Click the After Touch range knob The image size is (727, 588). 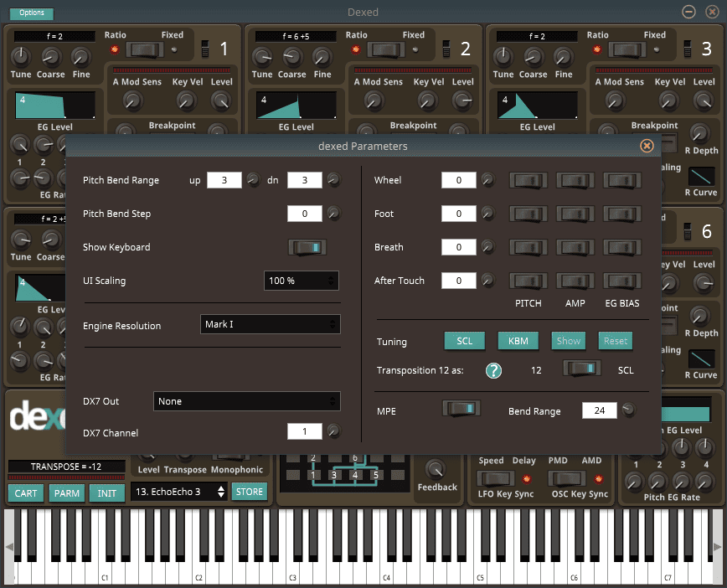click(487, 280)
